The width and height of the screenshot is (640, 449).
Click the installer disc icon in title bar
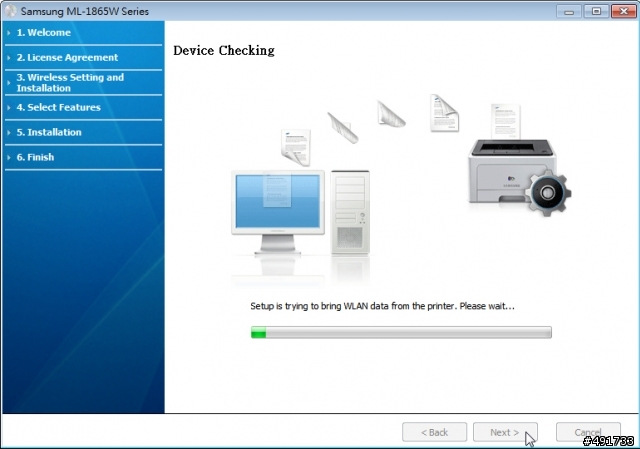pyautogui.click(x=11, y=11)
